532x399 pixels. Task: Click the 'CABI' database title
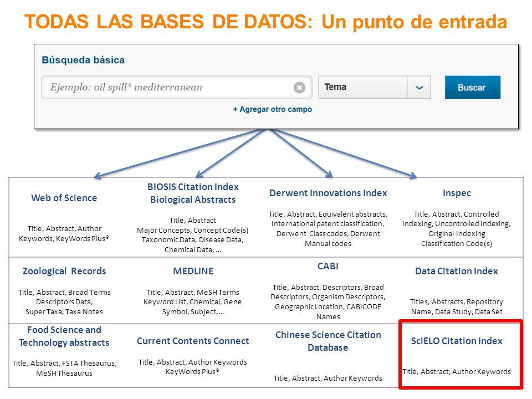pos(328,266)
